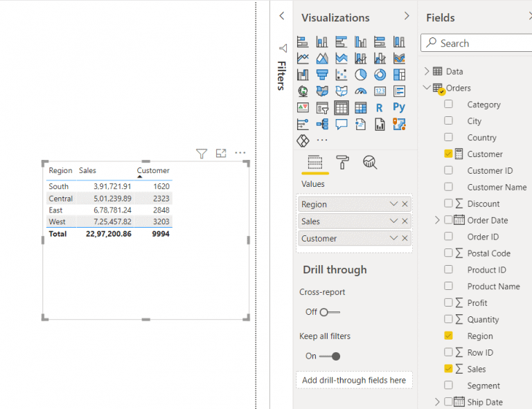
Task: Switch to the Format paint roller tab
Action: 342,163
